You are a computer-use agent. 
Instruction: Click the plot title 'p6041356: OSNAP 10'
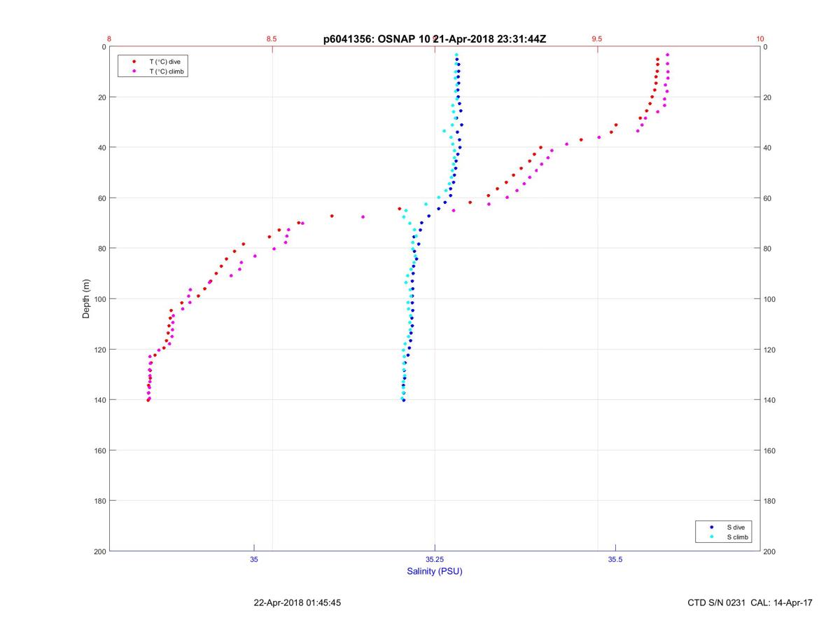click(x=376, y=39)
